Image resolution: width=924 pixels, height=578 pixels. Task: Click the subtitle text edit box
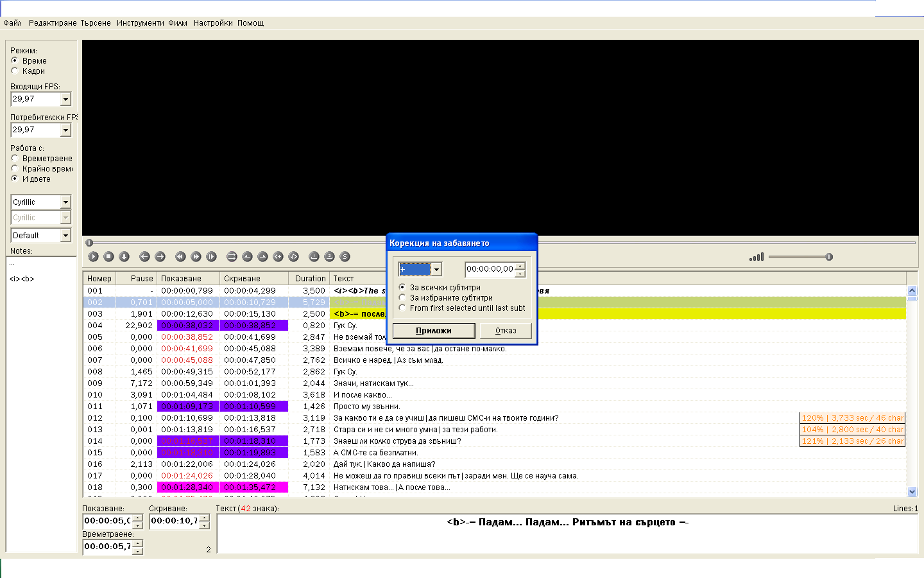pos(567,533)
